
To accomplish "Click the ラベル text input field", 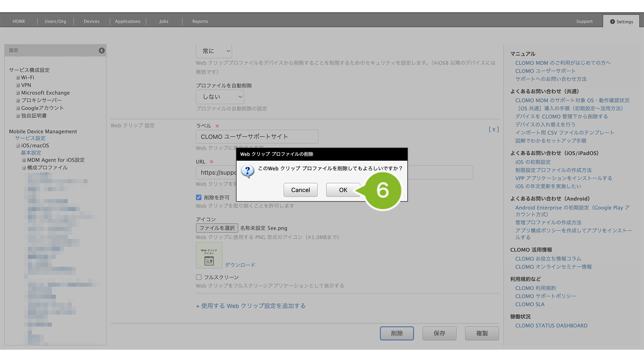I will click(x=257, y=137).
